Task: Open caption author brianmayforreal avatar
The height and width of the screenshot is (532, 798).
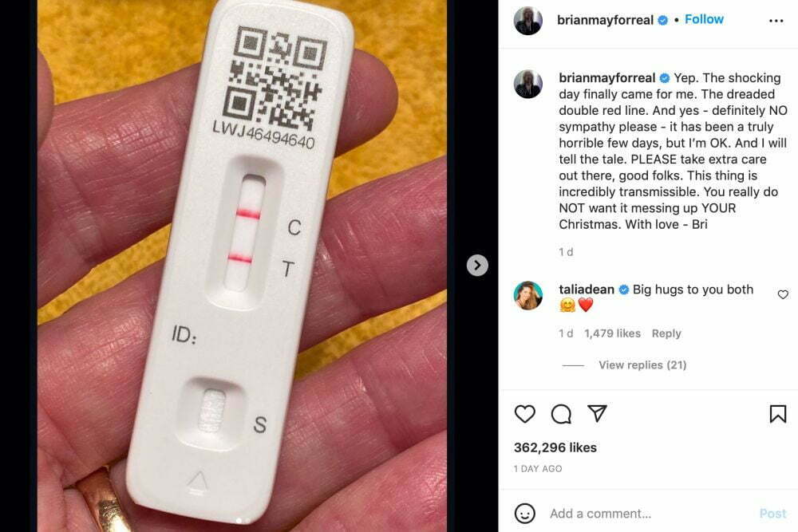Action: (527, 84)
